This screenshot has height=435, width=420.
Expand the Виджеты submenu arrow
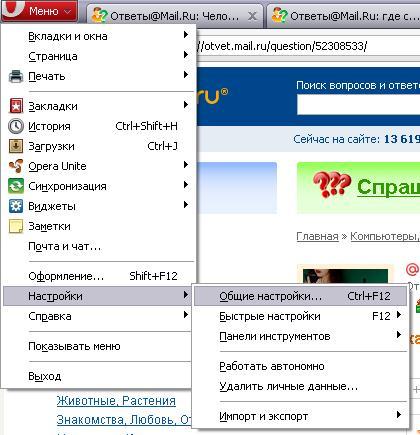click(186, 205)
